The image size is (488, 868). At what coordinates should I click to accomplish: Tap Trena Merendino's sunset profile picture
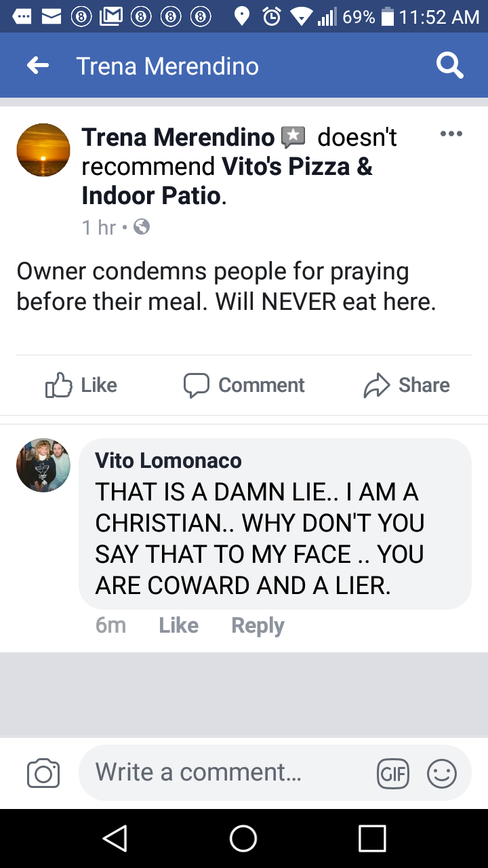(43, 150)
